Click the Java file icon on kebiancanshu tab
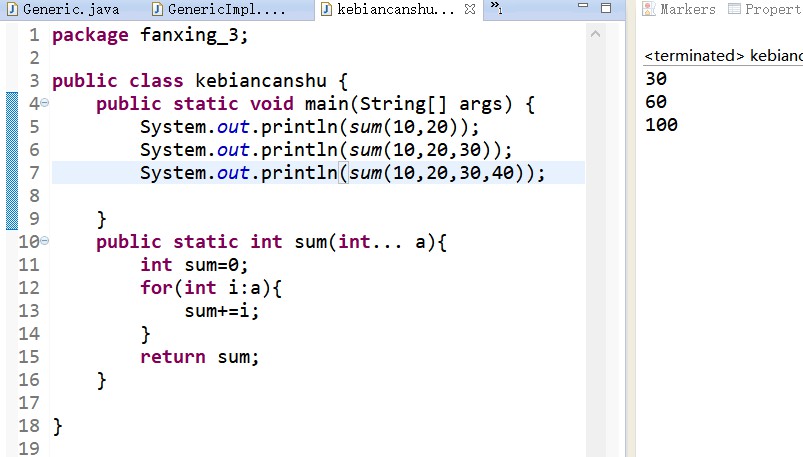 (326, 9)
